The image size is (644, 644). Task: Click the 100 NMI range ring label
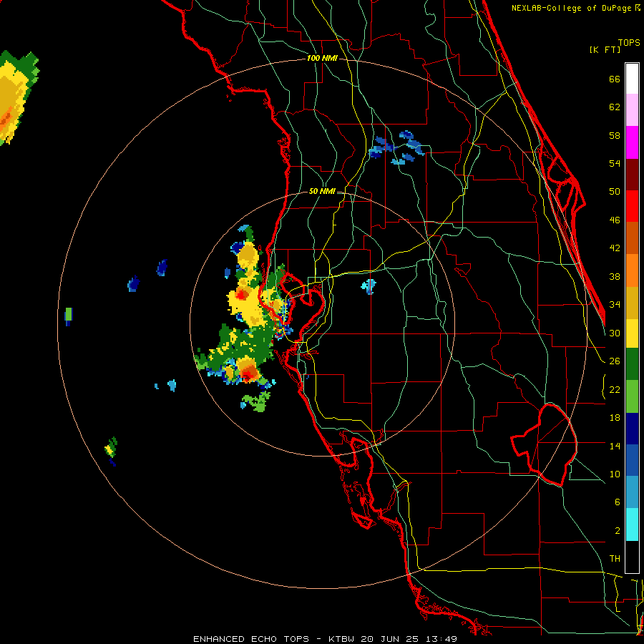[x=322, y=59]
